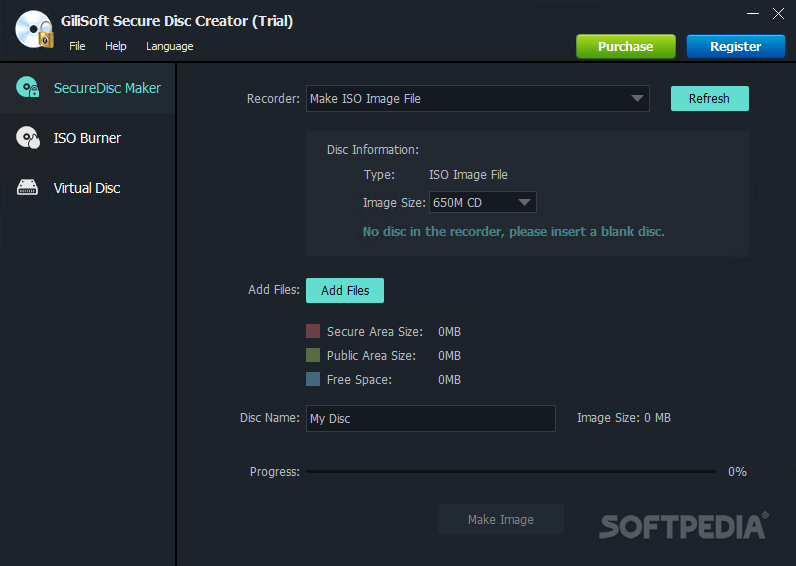Expand the Recorder dropdown arrow
The height and width of the screenshot is (566, 796).
637,98
